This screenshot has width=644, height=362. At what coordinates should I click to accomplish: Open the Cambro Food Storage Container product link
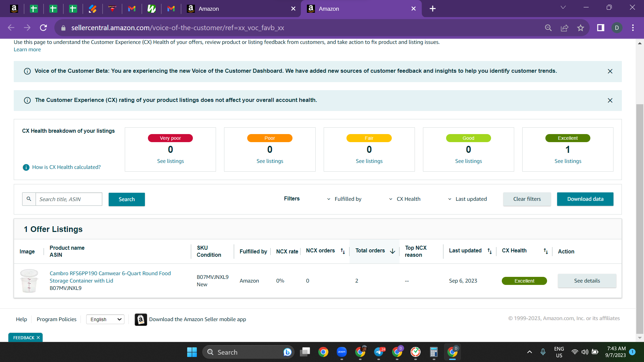click(x=110, y=277)
